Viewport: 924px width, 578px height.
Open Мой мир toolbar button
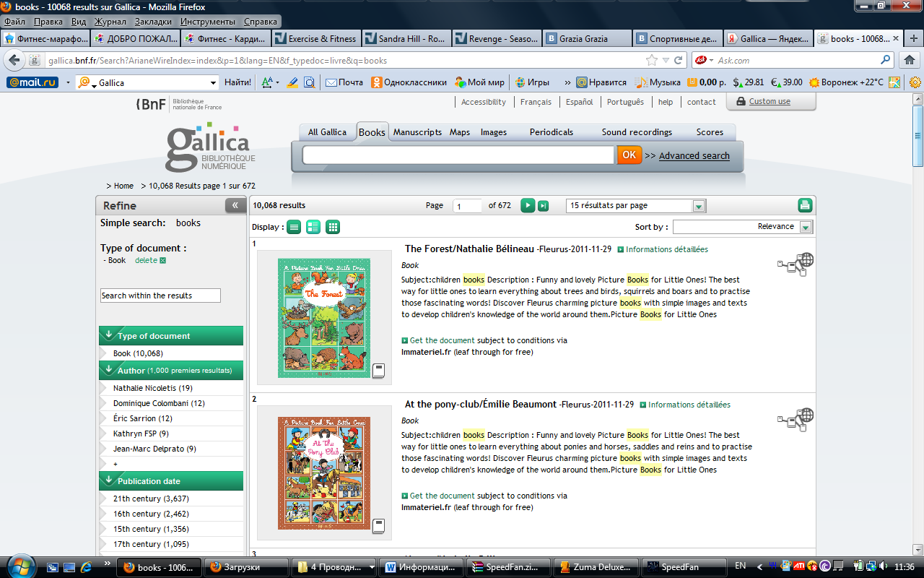click(480, 82)
